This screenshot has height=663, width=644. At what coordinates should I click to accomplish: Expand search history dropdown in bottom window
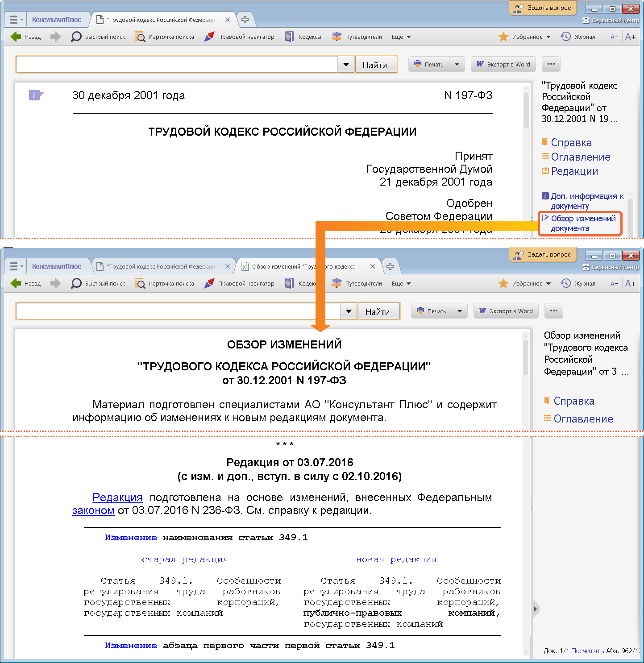point(349,311)
